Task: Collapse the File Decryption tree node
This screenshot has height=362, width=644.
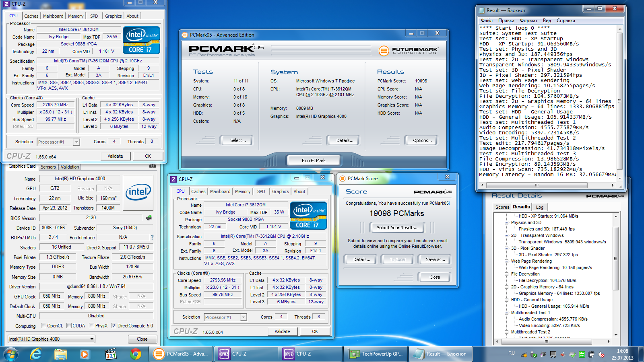Action: point(507,274)
